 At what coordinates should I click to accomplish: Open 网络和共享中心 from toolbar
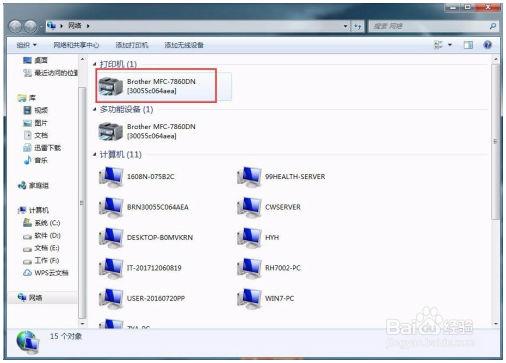tap(76, 45)
